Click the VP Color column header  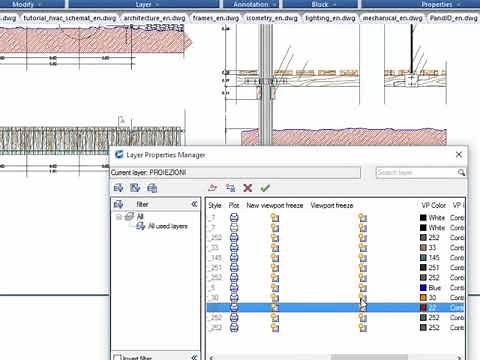click(434, 205)
